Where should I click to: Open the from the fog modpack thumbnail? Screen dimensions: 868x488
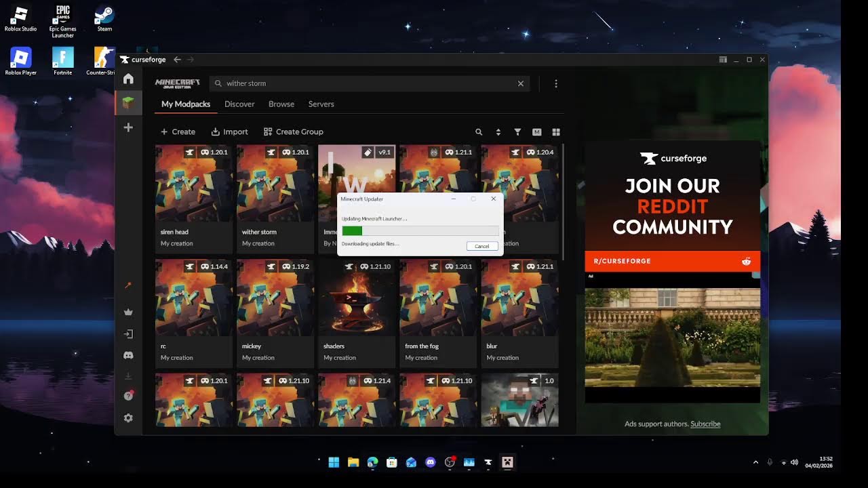(438, 298)
